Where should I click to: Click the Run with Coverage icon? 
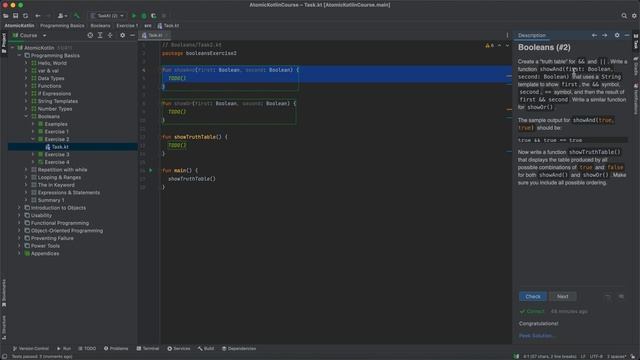click(x=154, y=16)
